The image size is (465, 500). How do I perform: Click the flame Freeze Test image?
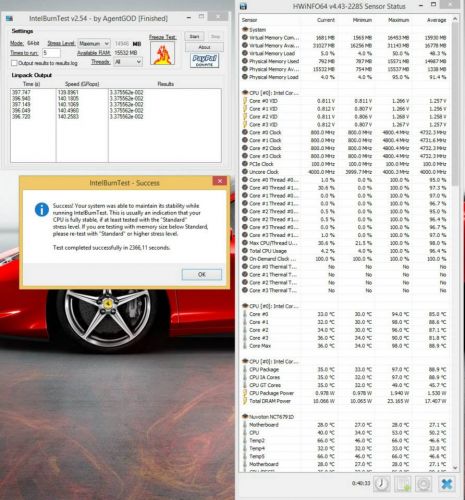(162, 53)
